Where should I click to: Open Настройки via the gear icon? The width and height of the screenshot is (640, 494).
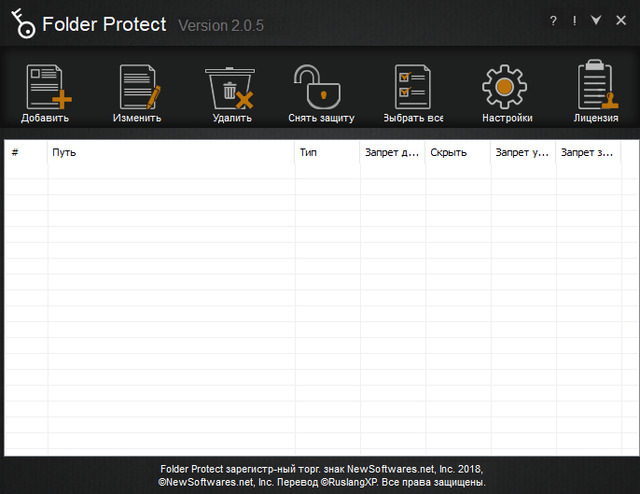point(506,88)
